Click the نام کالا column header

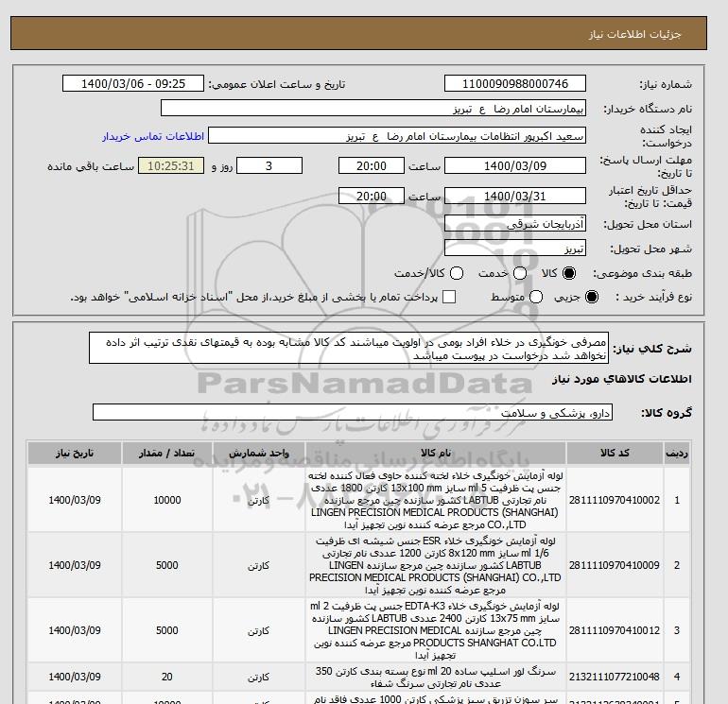436,453
